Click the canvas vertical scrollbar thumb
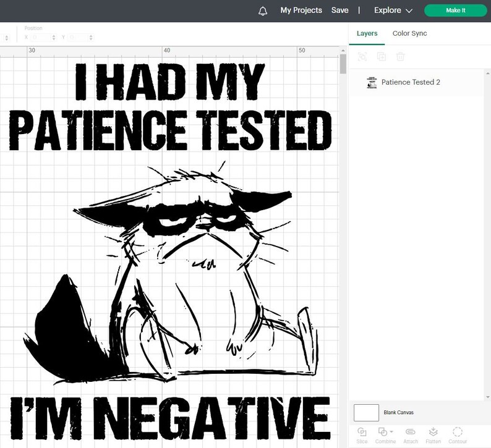 click(x=343, y=64)
